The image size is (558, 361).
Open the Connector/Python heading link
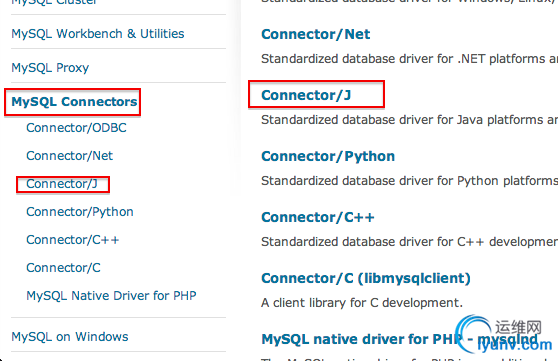(x=328, y=156)
